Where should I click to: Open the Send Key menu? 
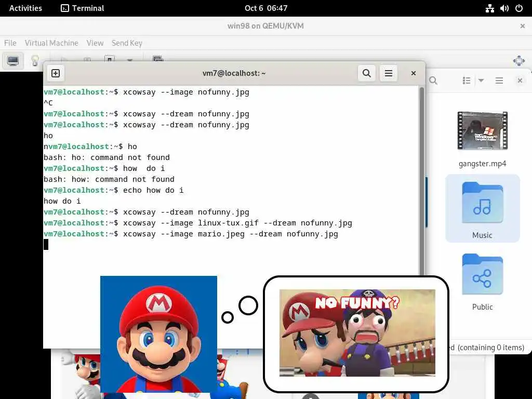127,43
